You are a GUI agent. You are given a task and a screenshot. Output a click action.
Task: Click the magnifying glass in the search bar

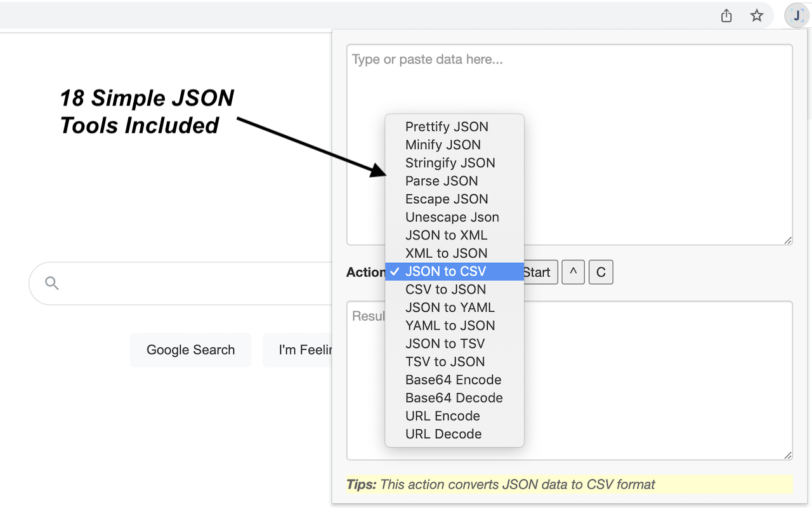click(x=51, y=283)
